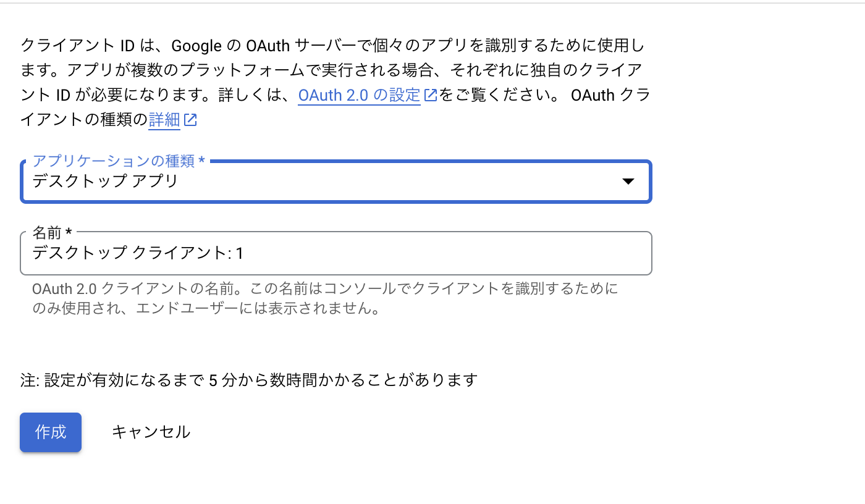Click the キャンセル button
This screenshot has height=504, width=865.
pos(151,432)
